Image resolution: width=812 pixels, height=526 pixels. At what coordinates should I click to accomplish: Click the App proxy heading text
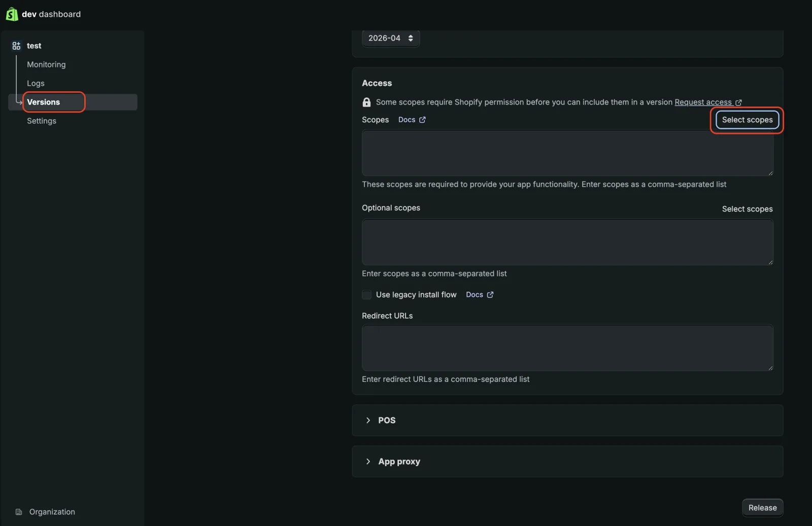coord(399,461)
